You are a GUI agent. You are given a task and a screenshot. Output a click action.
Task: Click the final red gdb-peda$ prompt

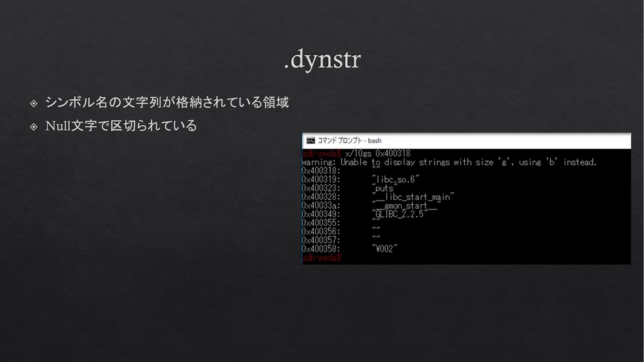(321, 258)
